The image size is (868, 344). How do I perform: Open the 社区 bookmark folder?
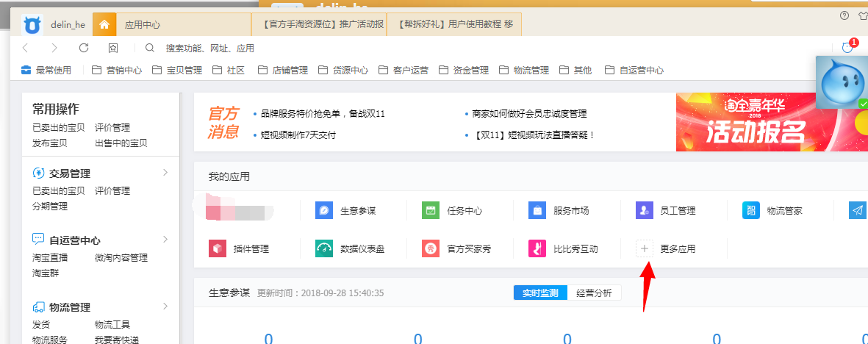(229, 71)
